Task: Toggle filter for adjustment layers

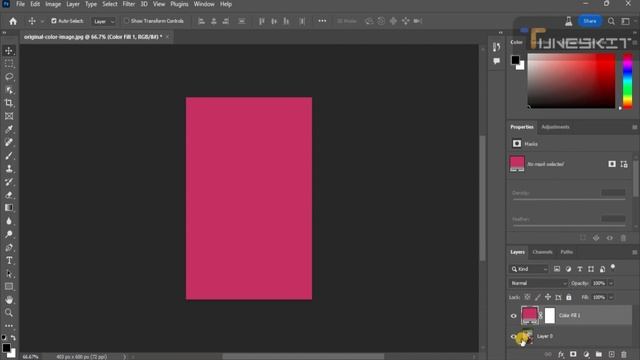Action: click(x=568, y=269)
